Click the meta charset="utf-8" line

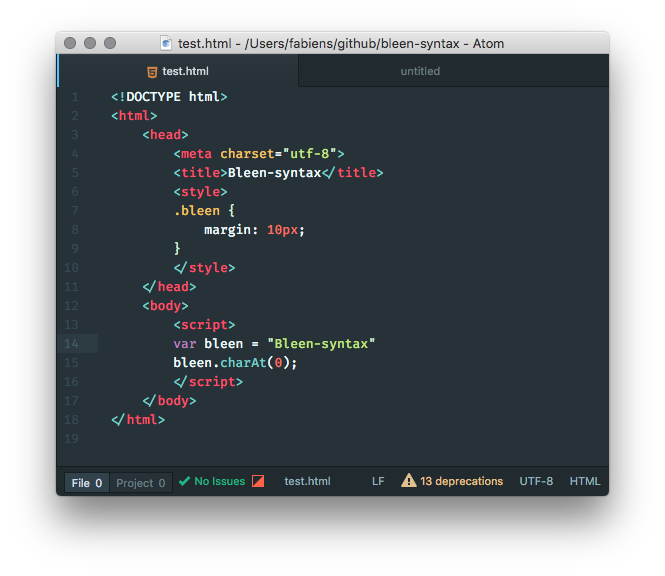tap(259, 154)
